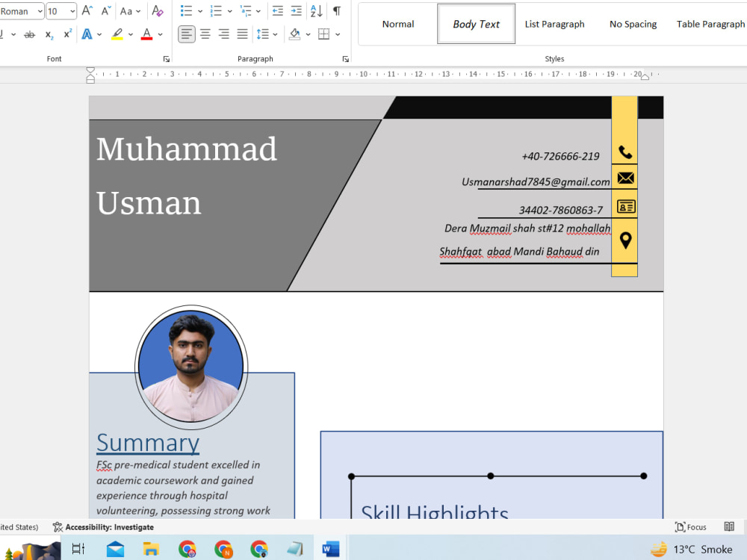Shrink font size with the smaller A icon

[x=106, y=10]
